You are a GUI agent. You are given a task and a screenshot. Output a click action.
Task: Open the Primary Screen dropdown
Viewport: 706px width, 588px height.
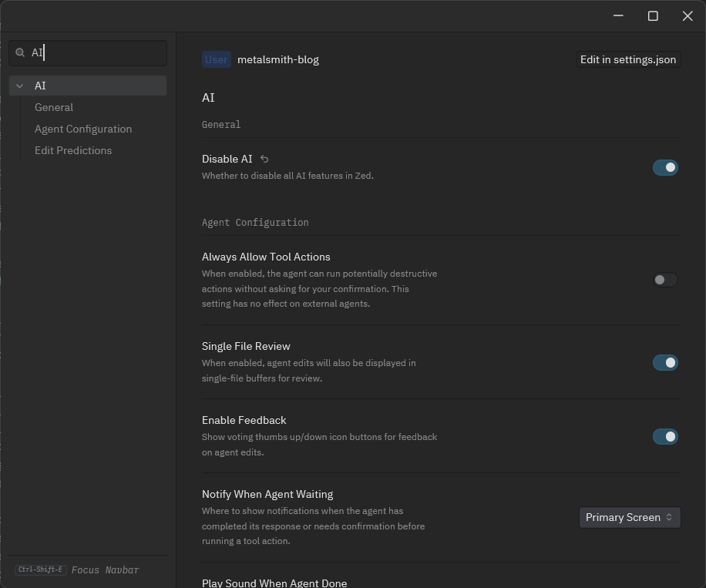pos(629,517)
